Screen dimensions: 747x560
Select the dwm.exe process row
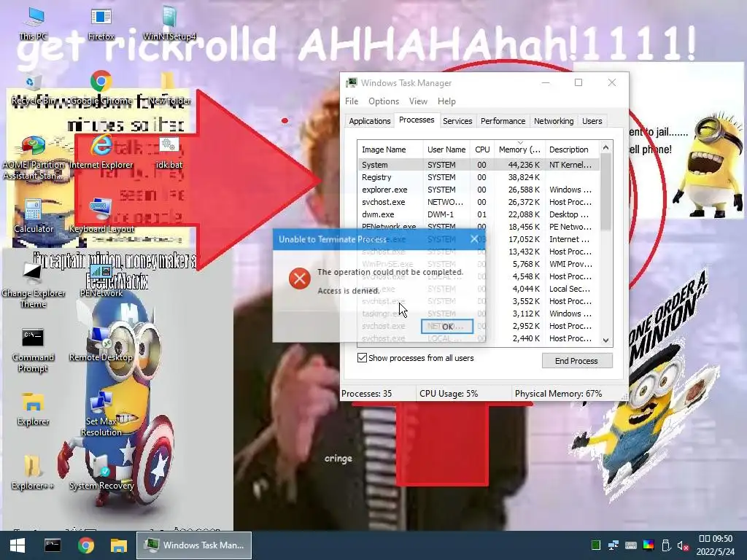click(479, 214)
